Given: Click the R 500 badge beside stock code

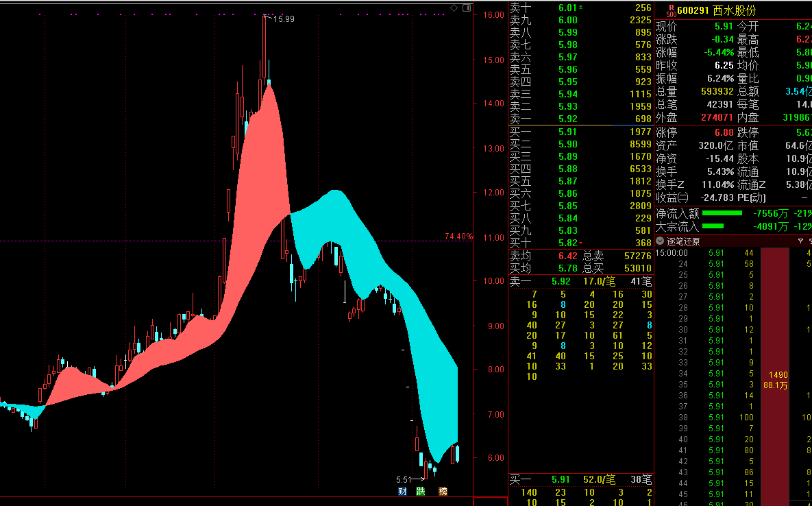Looking at the screenshot, I should click(x=670, y=10).
